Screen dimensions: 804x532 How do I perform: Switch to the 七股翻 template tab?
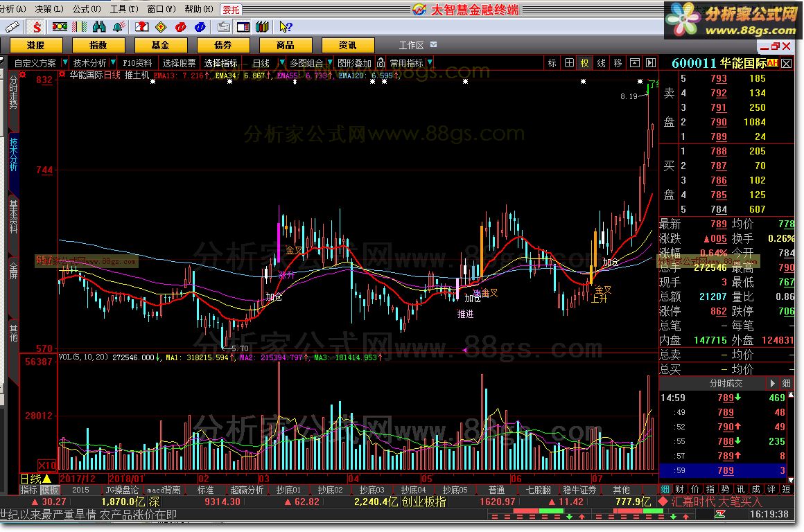(x=539, y=490)
